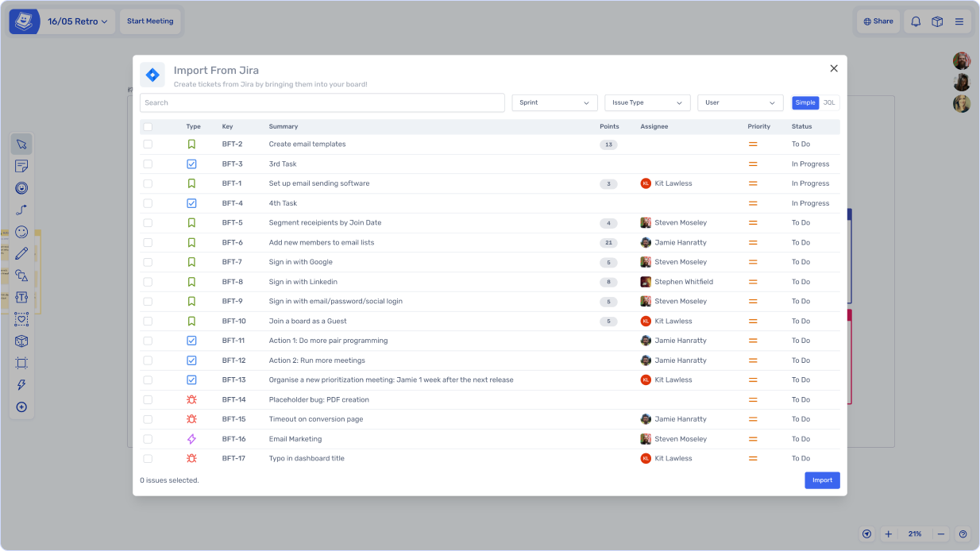The height and width of the screenshot is (551, 980).
Task: Open notifications bell icon
Action: click(x=916, y=21)
